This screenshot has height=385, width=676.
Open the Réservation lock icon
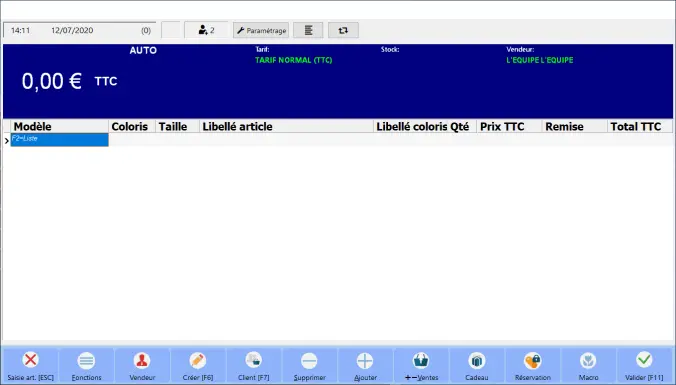(532, 360)
